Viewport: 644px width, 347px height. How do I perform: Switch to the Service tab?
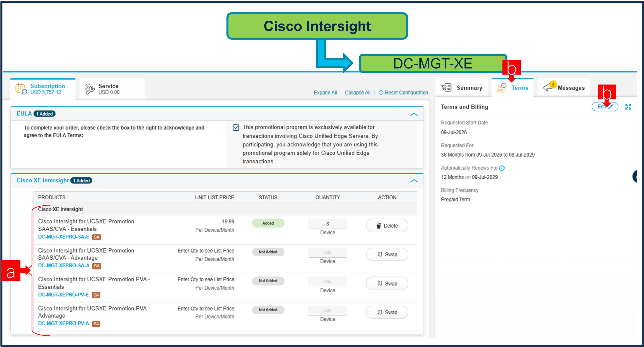[112, 89]
